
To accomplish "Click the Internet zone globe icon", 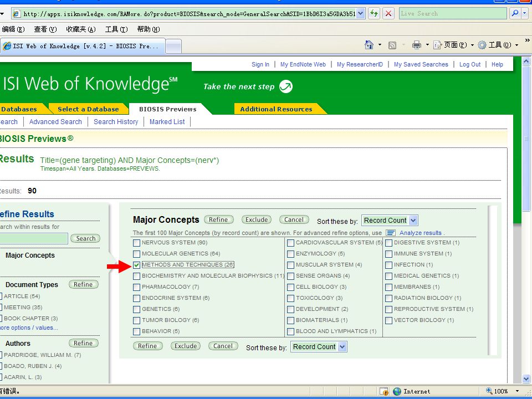I will pyautogui.click(x=397, y=391).
